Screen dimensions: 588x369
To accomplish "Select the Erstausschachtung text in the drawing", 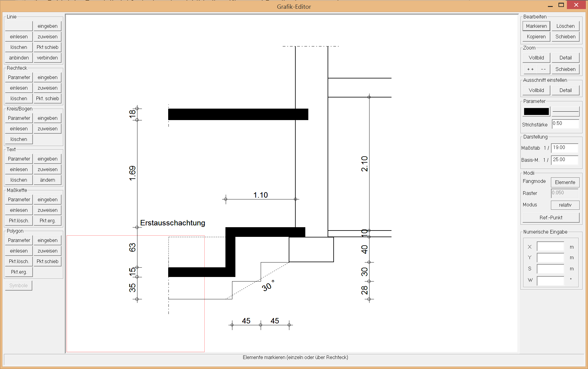I will pyautogui.click(x=172, y=223).
